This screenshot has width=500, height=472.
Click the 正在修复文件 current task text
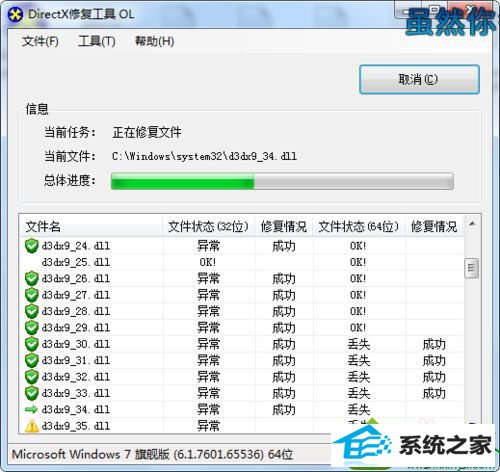(147, 132)
